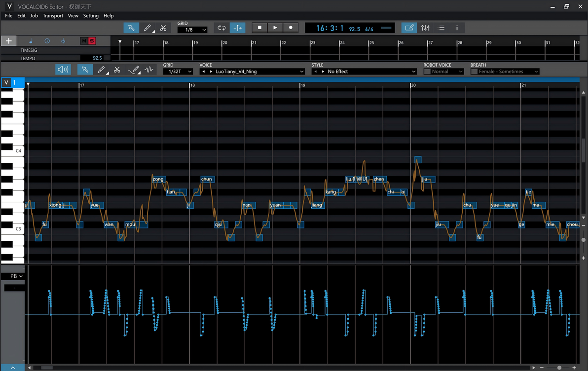The height and width of the screenshot is (371, 588).
Task: Select the arrow tool in piano roll toolbar
Action: tap(85, 70)
